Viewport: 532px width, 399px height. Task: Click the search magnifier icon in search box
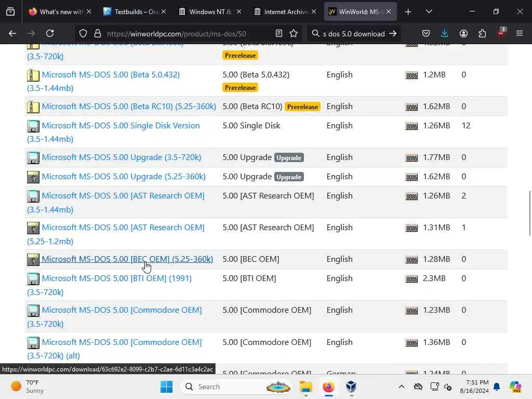pyautogui.click(x=315, y=33)
